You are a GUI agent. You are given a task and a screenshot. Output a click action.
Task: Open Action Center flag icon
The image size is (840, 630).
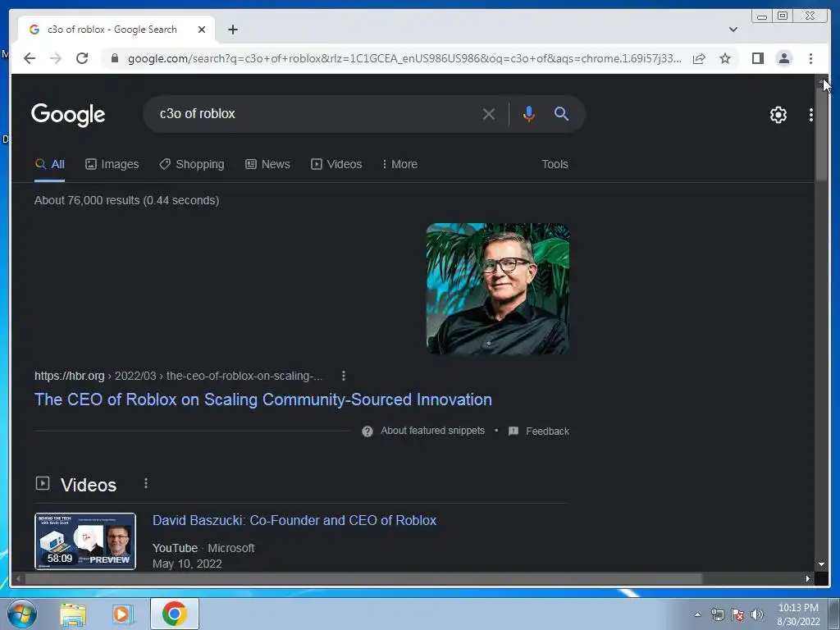pyautogui.click(x=737, y=615)
